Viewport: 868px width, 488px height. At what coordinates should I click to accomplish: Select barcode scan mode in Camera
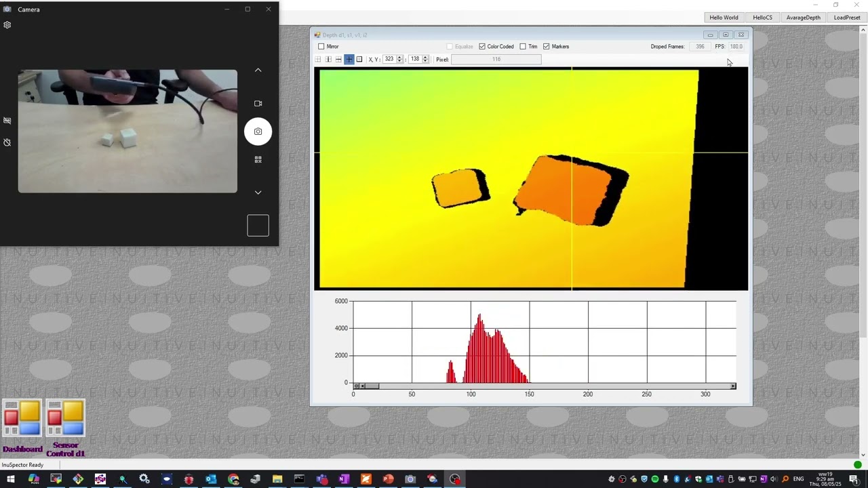[x=258, y=159]
